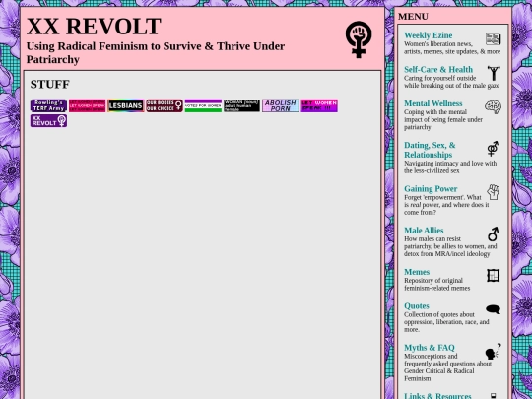
Task: Open the Quotes link
Action: [x=417, y=306]
